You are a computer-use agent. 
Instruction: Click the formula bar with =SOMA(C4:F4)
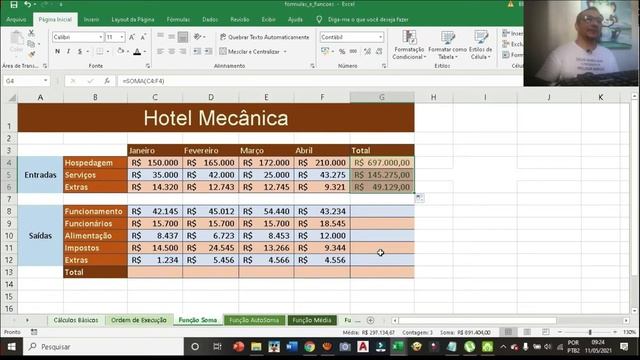[320, 81]
